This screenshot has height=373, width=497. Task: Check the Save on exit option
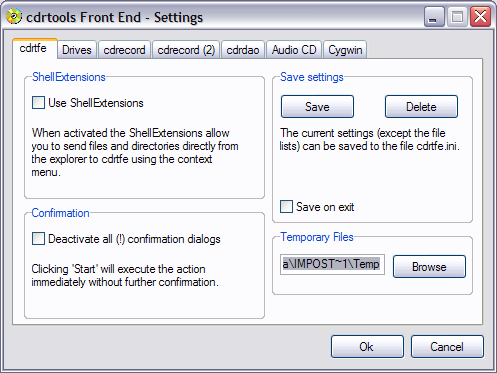click(x=286, y=207)
